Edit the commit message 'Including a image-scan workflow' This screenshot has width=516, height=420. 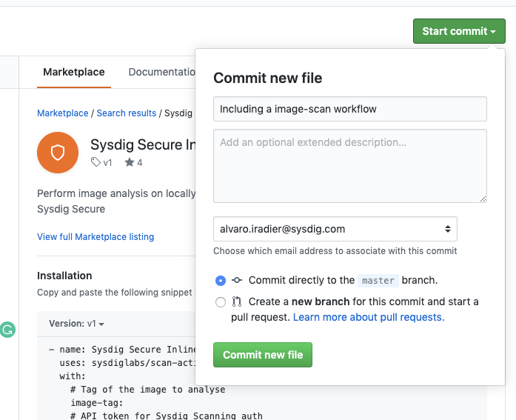(x=350, y=109)
